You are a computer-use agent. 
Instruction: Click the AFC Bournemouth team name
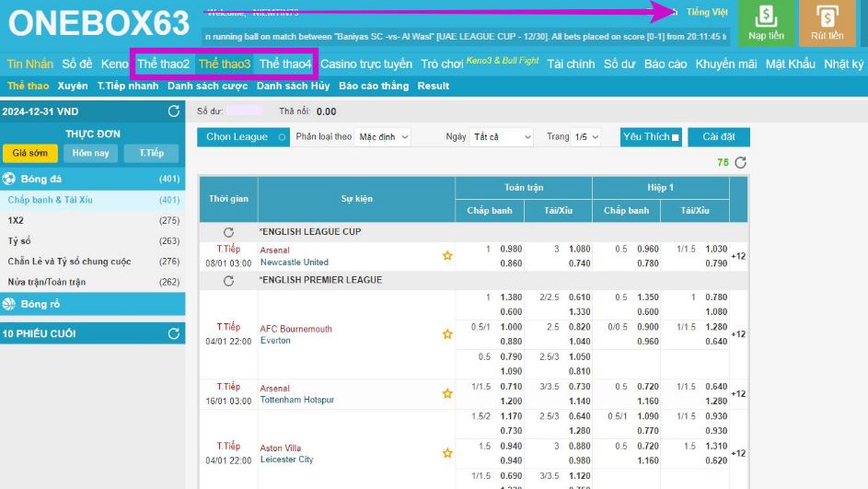[296, 329]
